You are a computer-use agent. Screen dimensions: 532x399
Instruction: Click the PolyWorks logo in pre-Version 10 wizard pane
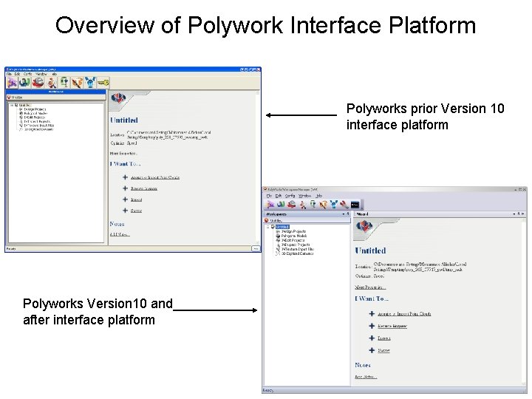pos(118,99)
